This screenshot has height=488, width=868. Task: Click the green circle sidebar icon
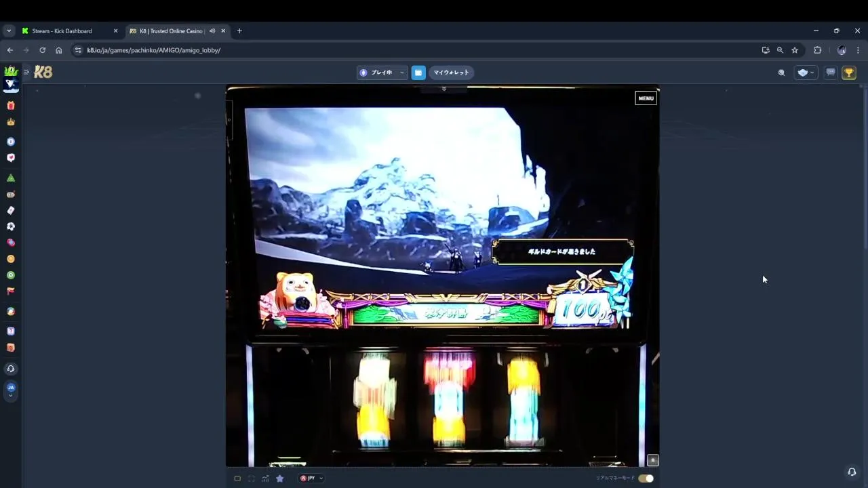(x=10, y=275)
